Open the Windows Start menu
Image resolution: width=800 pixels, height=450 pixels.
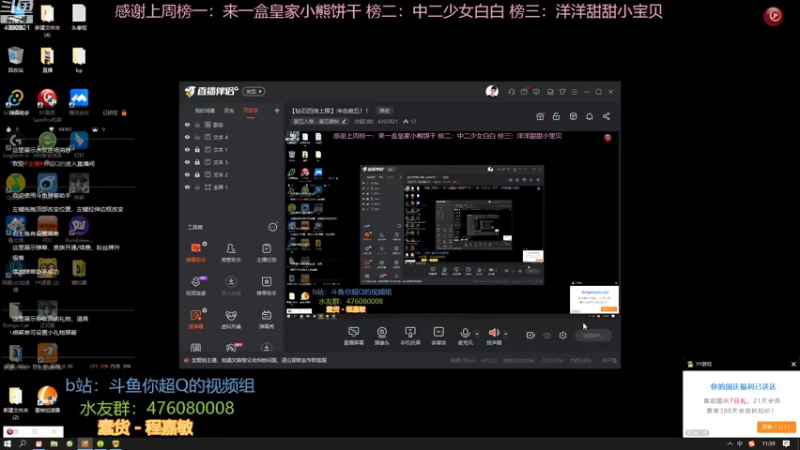pos(7,444)
